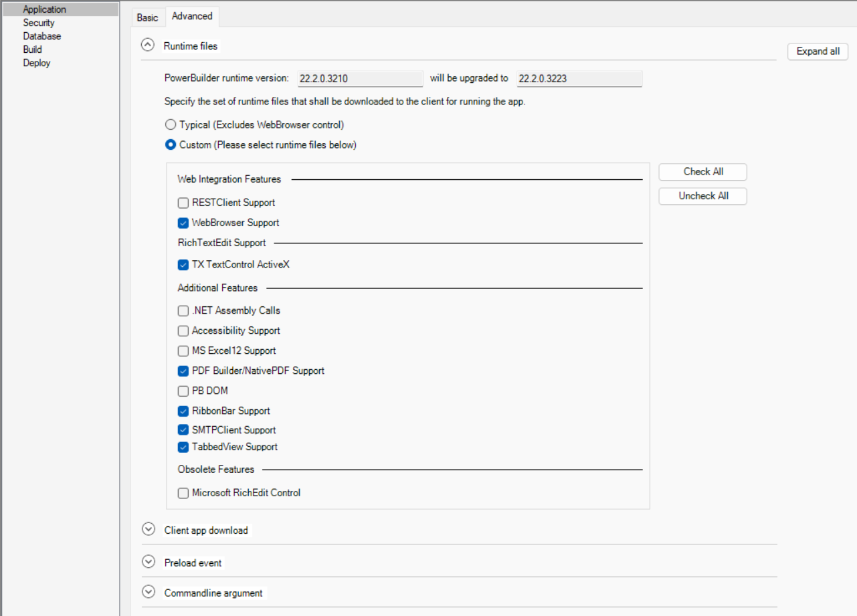Enable RESTClient Support checkbox
This screenshot has height=616, width=857.
click(x=183, y=203)
